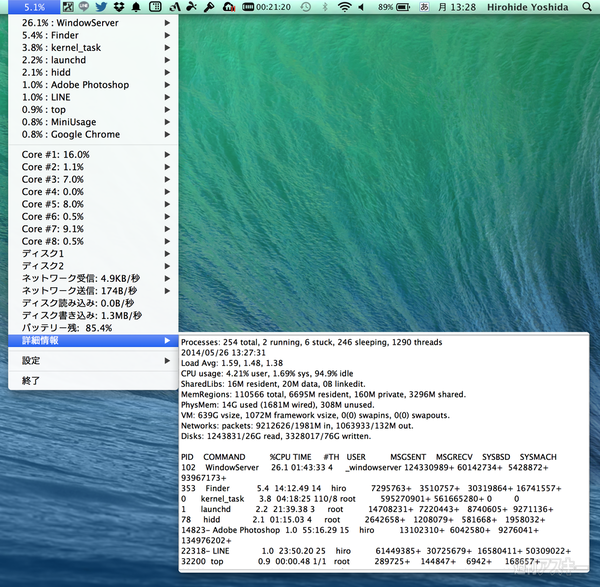The height and width of the screenshot is (587, 600).
Task: Click the 22318- LINE row in details
Action: pyautogui.click(x=376, y=551)
